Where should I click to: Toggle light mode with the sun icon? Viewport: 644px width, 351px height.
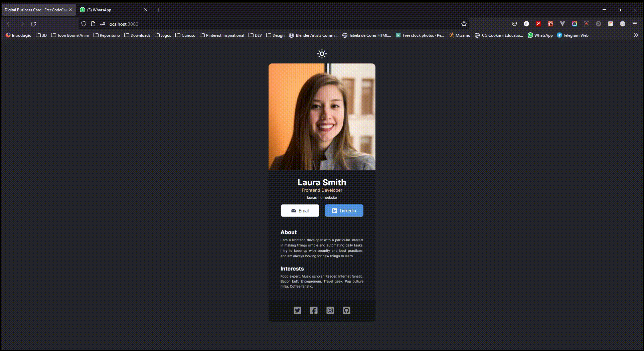(322, 54)
